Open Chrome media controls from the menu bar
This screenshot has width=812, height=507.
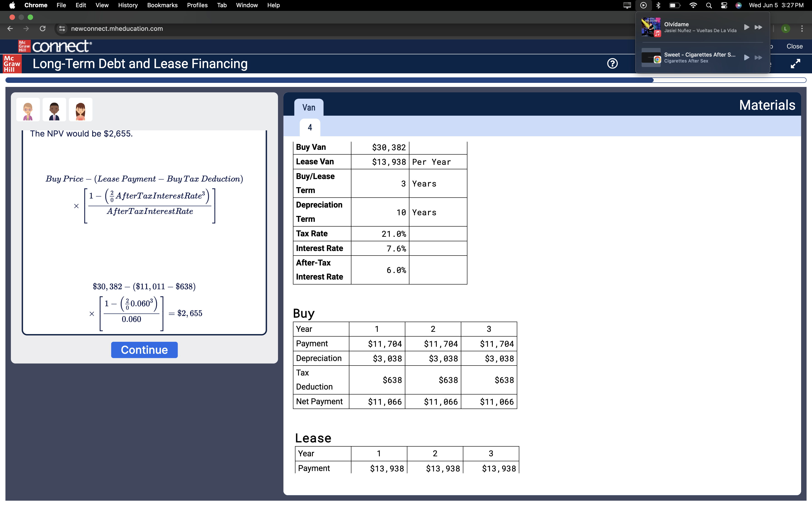coord(643,5)
